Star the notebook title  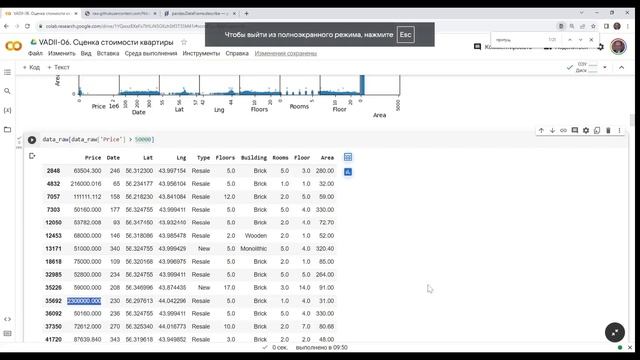point(184,42)
